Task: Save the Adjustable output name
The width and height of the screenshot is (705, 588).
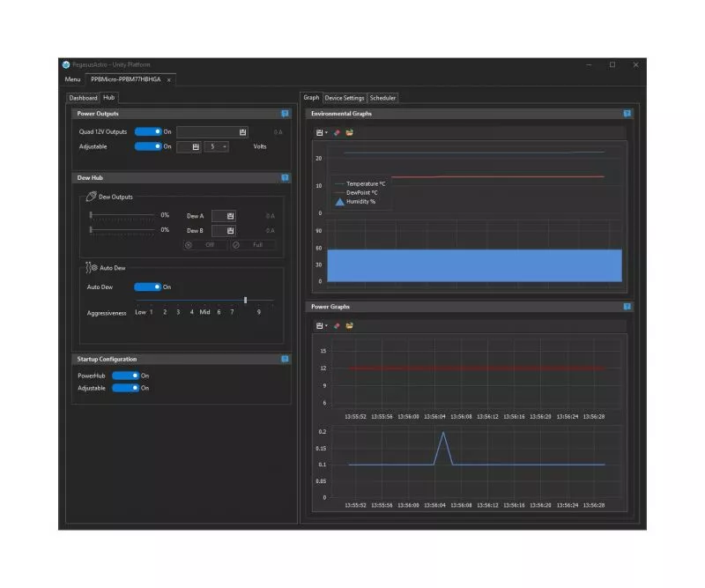Action: point(196,146)
